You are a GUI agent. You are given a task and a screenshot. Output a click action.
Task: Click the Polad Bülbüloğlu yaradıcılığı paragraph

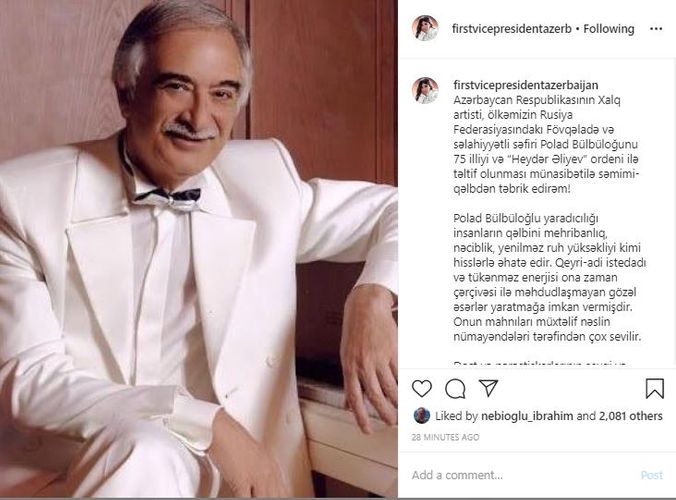pyautogui.click(x=549, y=278)
